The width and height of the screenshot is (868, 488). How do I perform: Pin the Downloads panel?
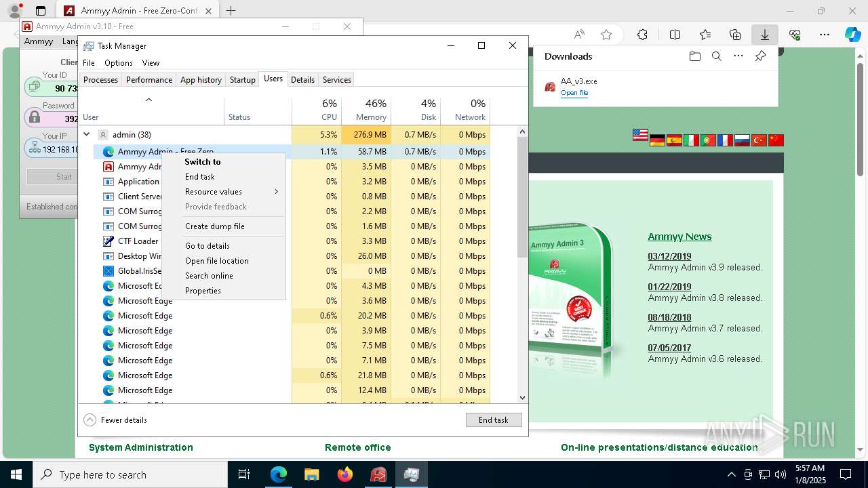[760, 56]
